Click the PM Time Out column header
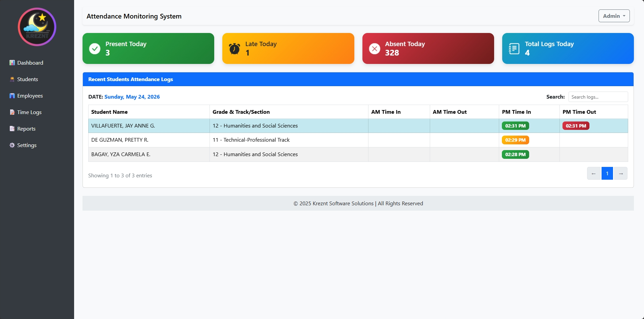Screen dimensions: 644x319 (594, 112)
